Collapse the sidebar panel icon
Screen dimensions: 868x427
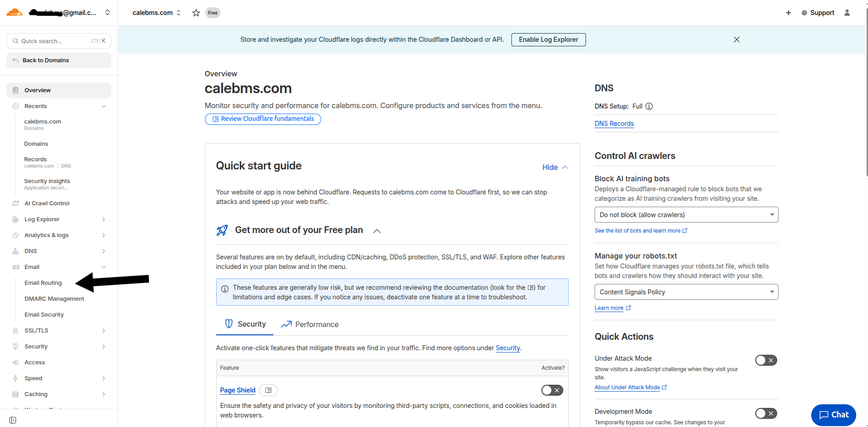13,420
